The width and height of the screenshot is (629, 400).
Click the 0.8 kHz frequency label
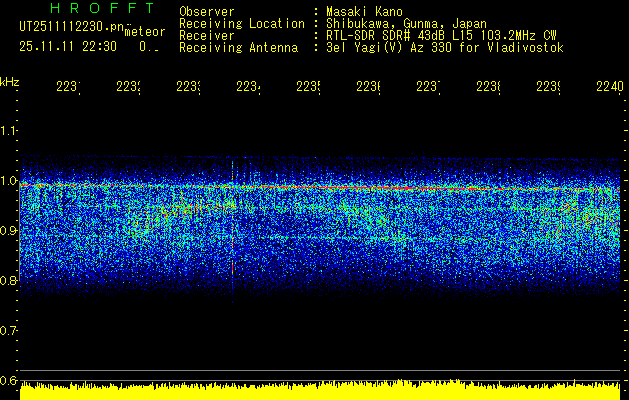tap(9, 280)
